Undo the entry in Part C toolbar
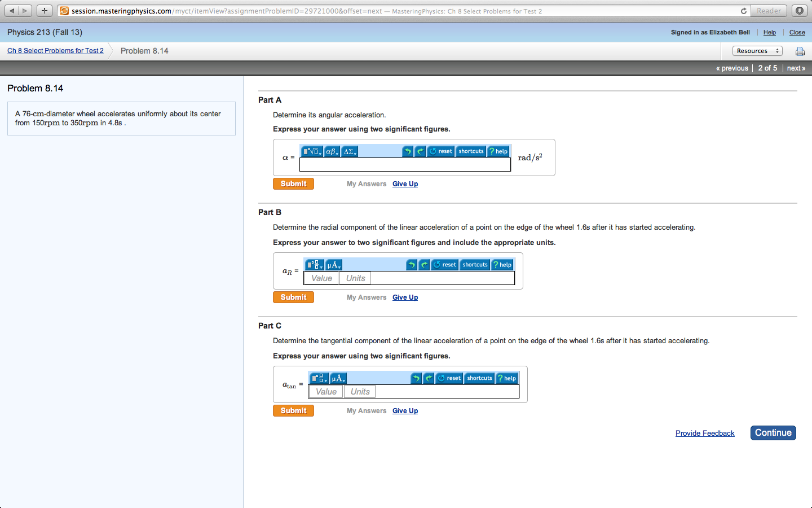 [416, 378]
